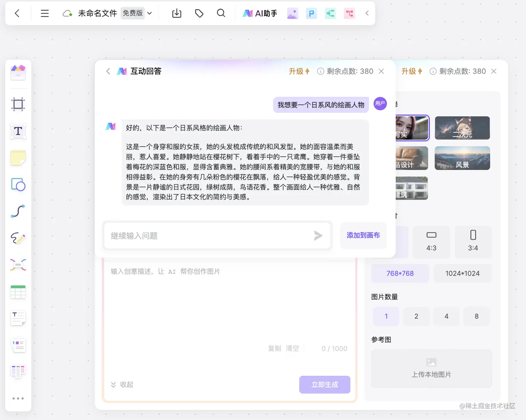Choose the 3:4 aspect ratio
526x420 pixels.
point(473,242)
